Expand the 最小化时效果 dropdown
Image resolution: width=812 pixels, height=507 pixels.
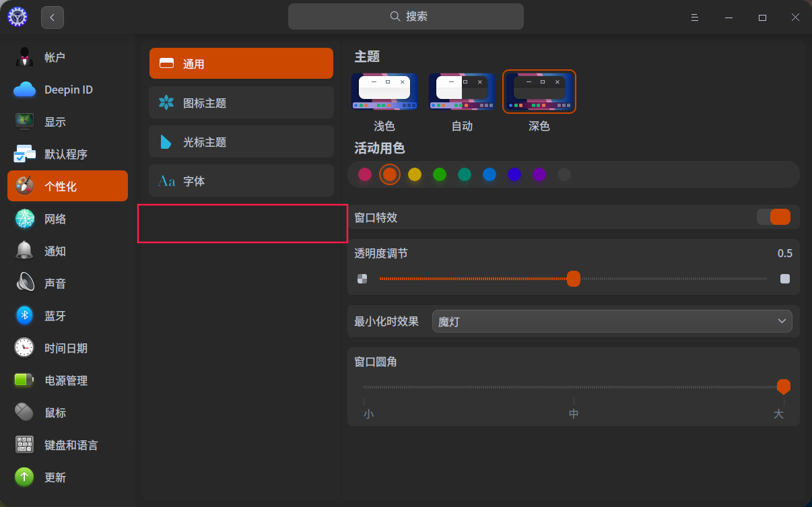611,322
